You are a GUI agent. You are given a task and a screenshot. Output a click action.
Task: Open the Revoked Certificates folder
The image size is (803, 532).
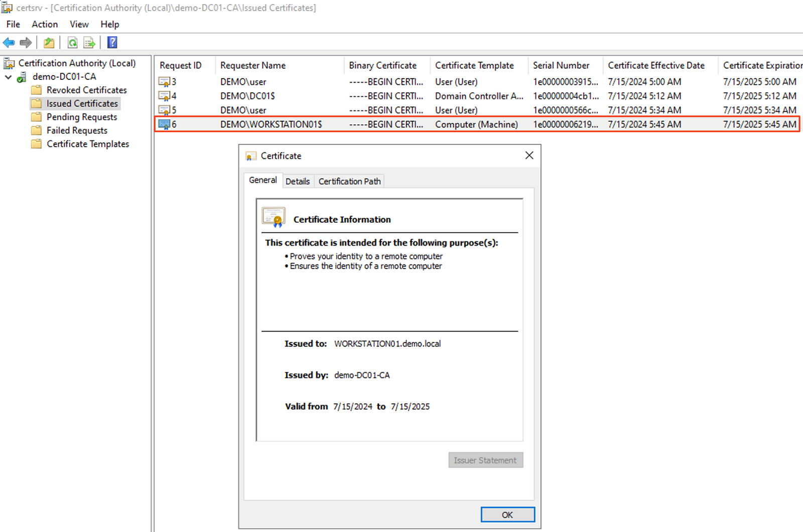tap(86, 90)
